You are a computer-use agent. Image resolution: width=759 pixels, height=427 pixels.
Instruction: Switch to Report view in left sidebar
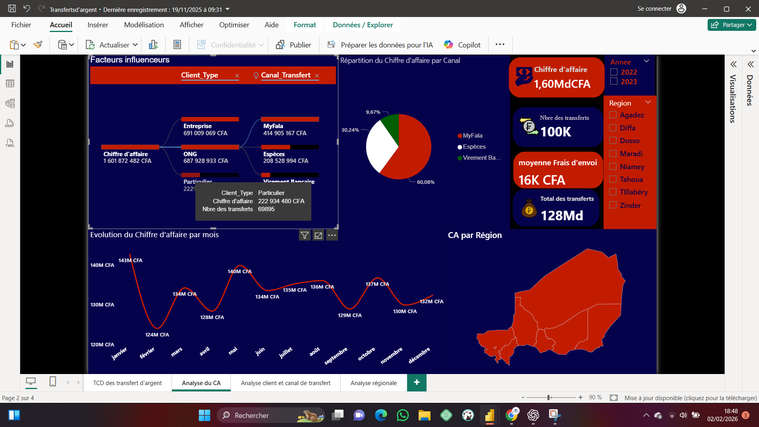10,64
